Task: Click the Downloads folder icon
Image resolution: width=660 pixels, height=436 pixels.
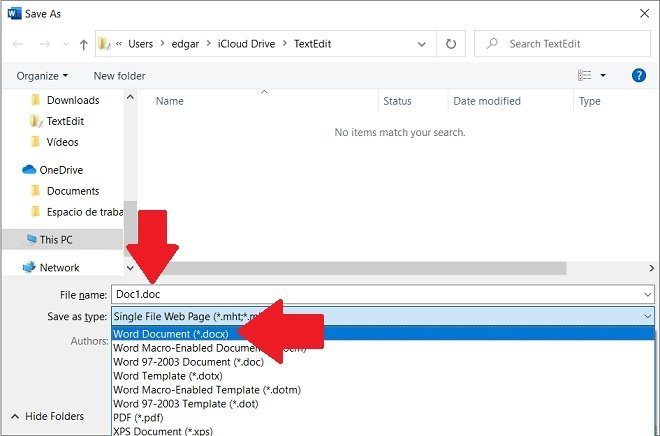Action: click(x=36, y=100)
